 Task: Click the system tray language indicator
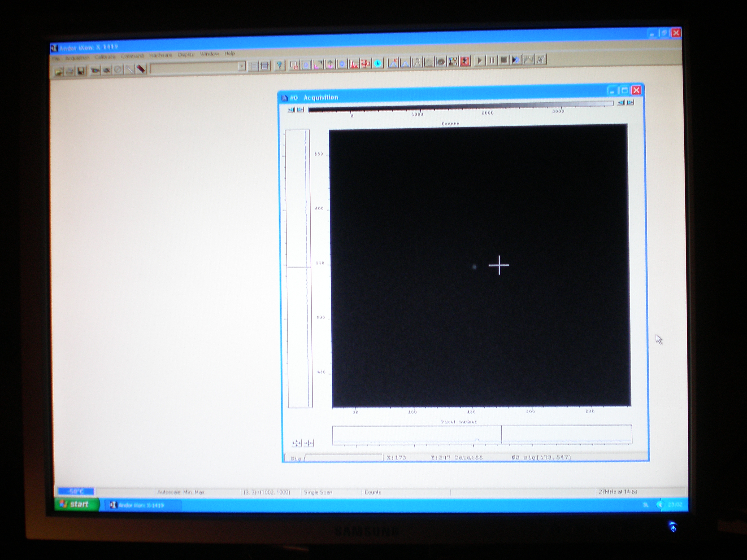(x=645, y=505)
